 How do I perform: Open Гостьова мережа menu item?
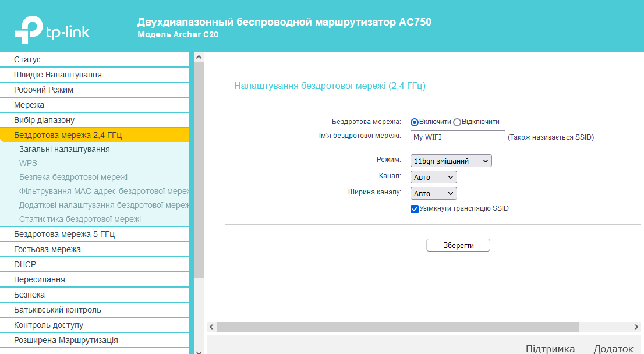[94, 249]
